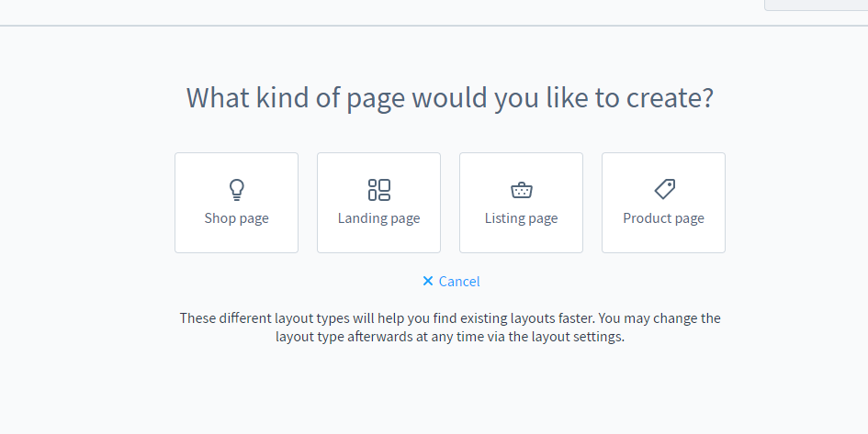Click the word "create?" in the heading

[x=668, y=98]
